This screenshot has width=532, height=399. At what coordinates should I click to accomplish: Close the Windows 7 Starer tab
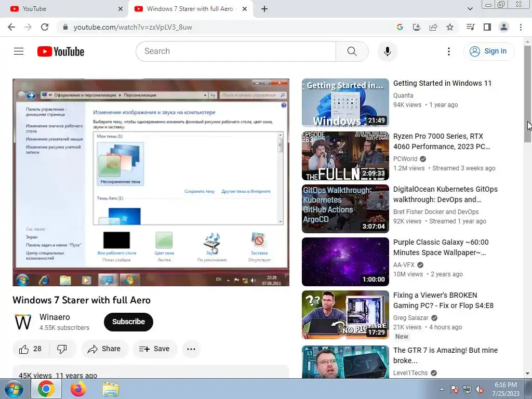245,9
